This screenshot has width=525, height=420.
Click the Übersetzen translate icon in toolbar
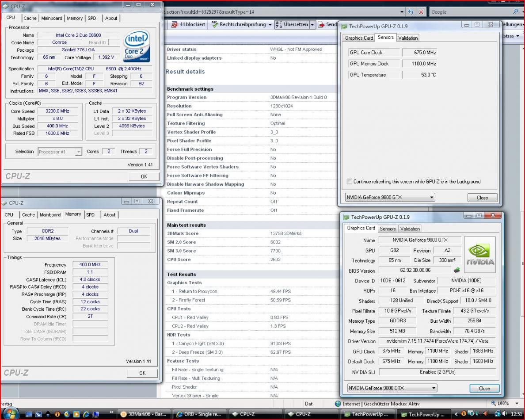(278, 24)
